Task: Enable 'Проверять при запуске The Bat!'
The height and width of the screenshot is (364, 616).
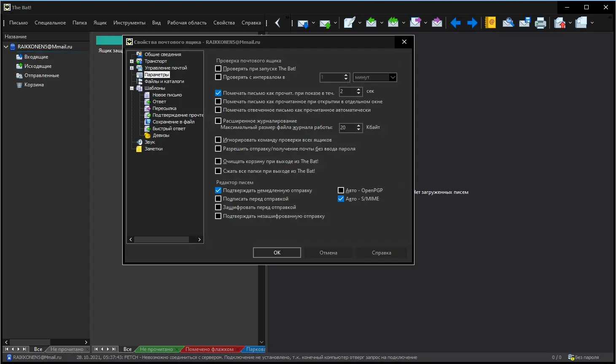Action: [x=218, y=68]
